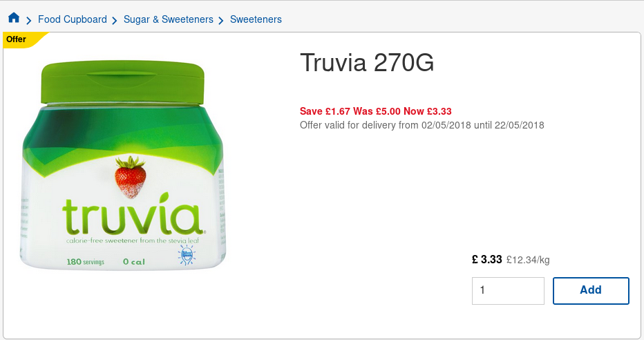Navigate to the Sweeteners category link
The image size is (644, 340).
pyautogui.click(x=256, y=19)
